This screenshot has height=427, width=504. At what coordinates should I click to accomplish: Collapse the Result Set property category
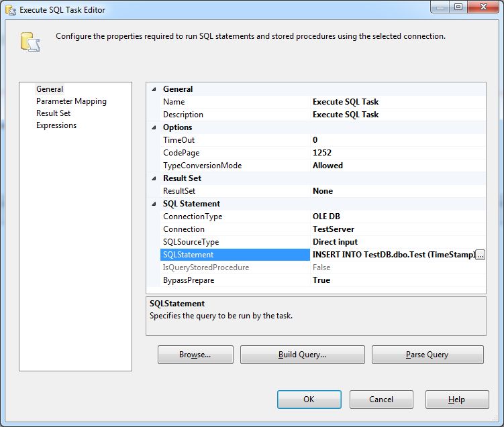pos(154,178)
